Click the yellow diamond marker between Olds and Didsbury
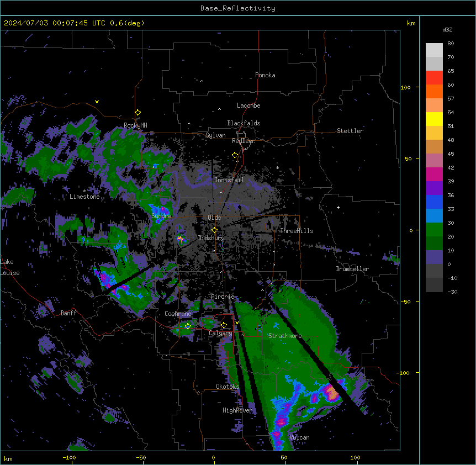 pos(214,230)
